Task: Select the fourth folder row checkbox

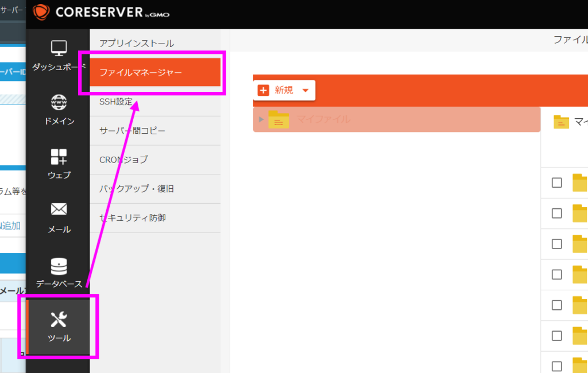Action: (556, 274)
